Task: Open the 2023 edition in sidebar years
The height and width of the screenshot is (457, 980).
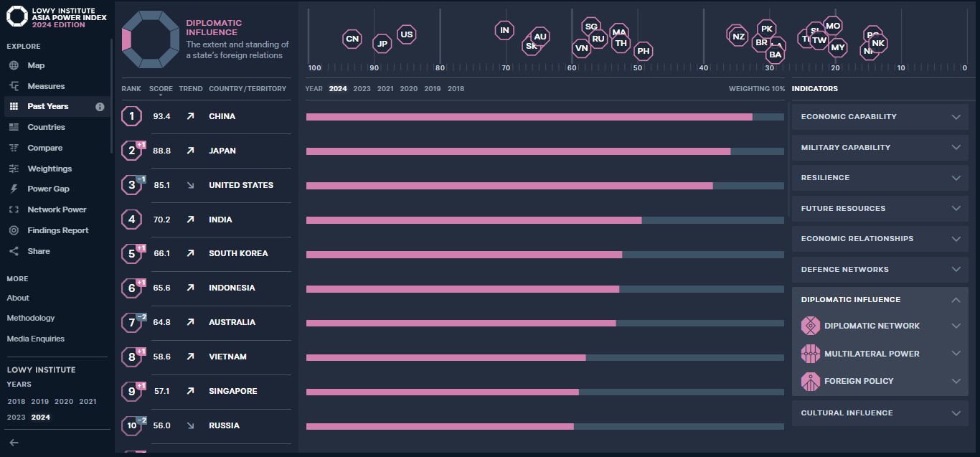Action: click(x=16, y=418)
